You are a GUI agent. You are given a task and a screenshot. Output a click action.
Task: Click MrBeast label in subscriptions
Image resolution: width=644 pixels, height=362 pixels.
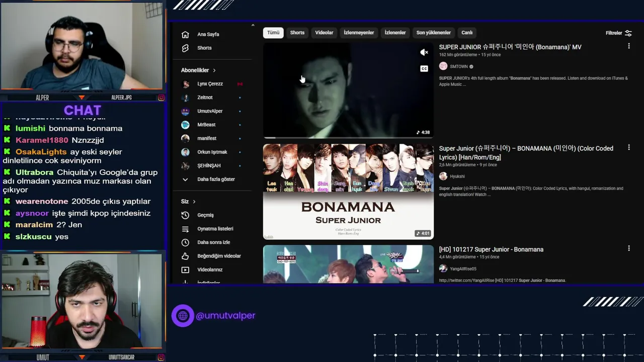tap(206, 125)
